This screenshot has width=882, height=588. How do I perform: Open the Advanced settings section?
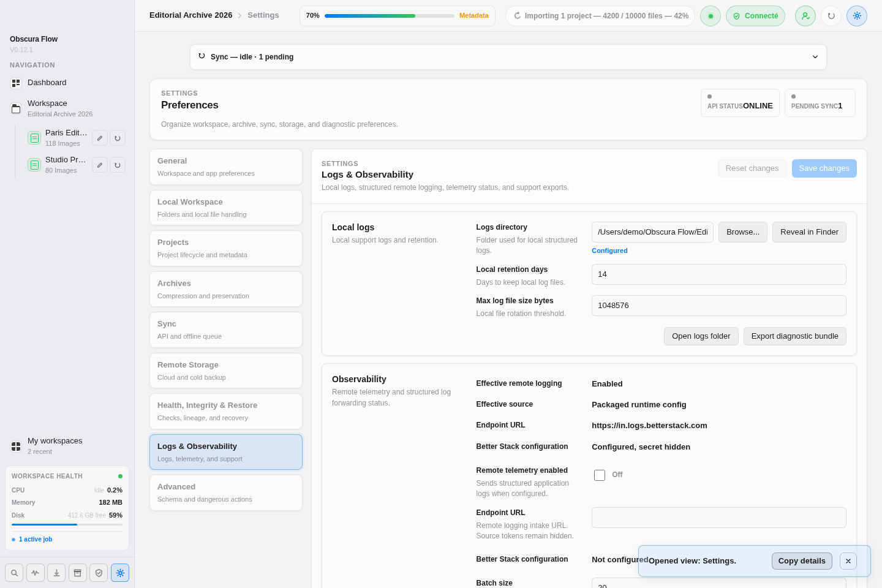226,492
